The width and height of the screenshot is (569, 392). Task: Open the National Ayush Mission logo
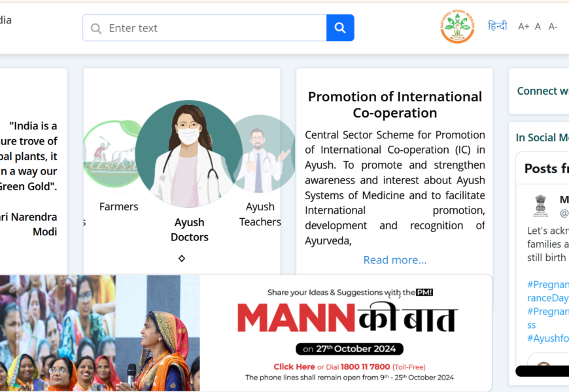pos(457,26)
